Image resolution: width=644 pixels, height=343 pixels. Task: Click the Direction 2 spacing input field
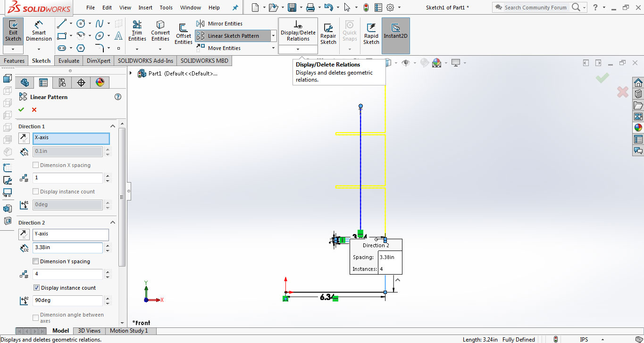pos(67,248)
